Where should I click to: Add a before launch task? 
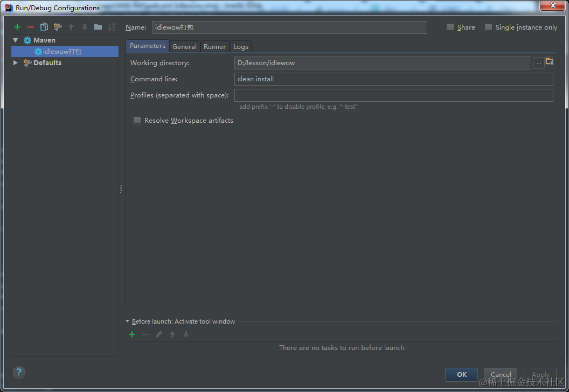coord(132,334)
